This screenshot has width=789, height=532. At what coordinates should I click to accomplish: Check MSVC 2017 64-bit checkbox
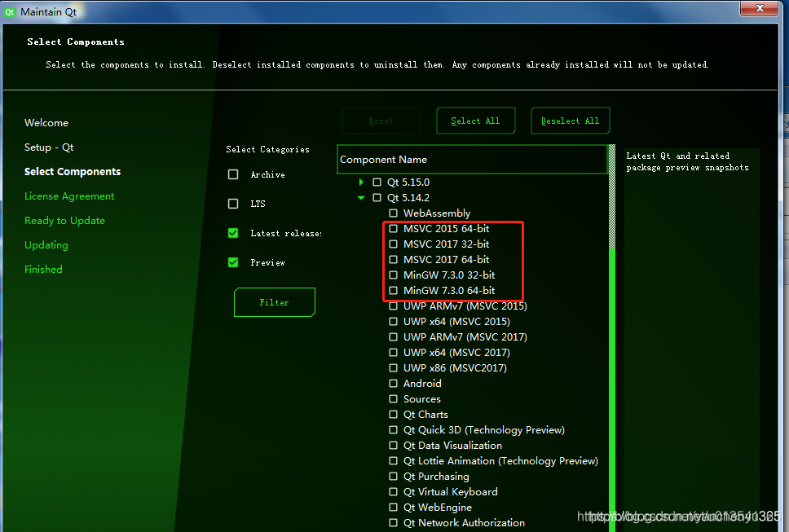393,259
